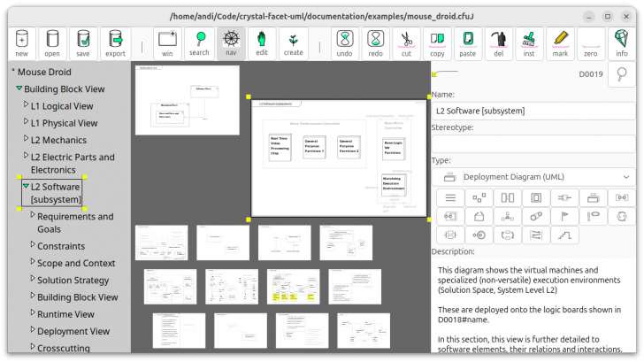Image resolution: width=644 pixels, height=362 pixels.
Task: Open the child thumbnail with yellow notes
Action: pyautogui.click(x=294, y=287)
